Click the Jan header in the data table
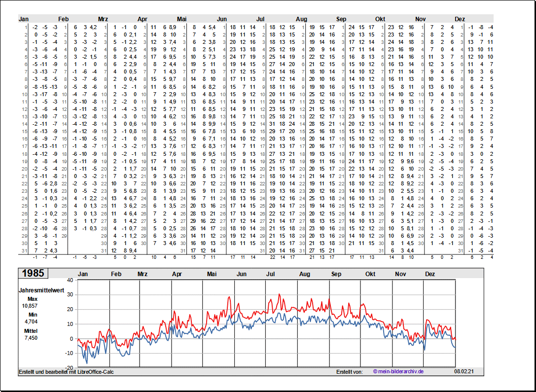The height and width of the screenshot is (392, 536). click(24, 19)
